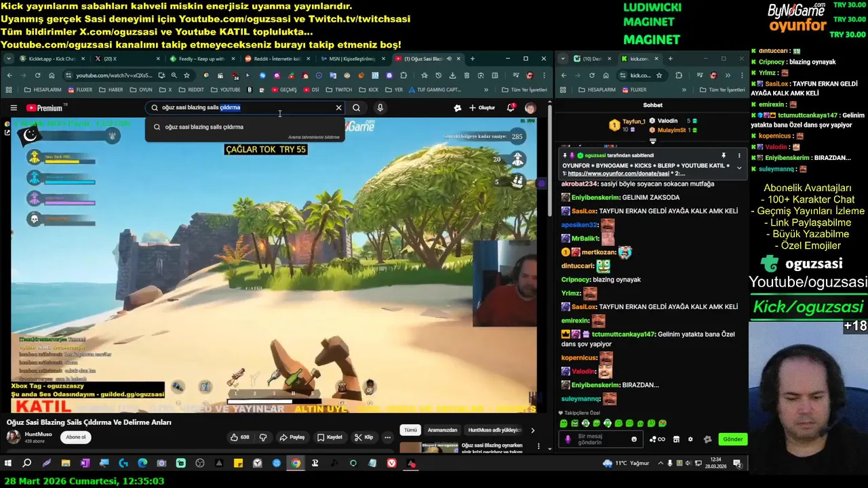Open the HuntMuso channel name link
The image size is (868, 488).
[x=38, y=434]
